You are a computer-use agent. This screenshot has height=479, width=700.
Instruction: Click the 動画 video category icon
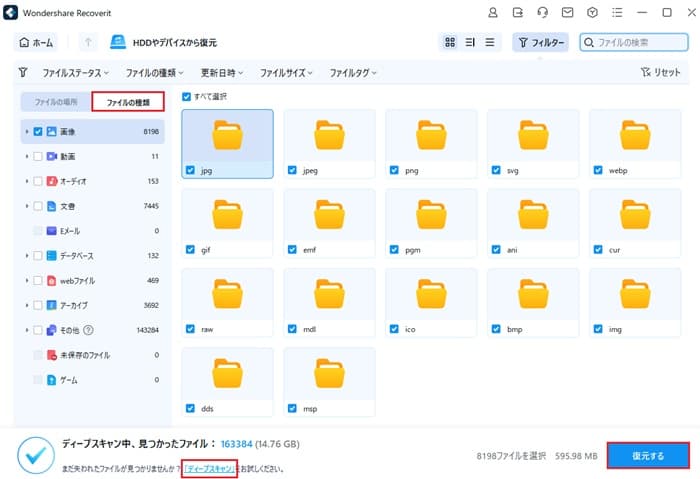coord(51,156)
